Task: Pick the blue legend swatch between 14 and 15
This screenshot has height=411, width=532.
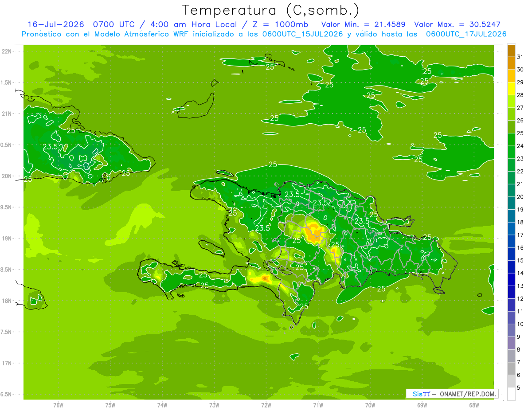Action: (x=511, y=267)
